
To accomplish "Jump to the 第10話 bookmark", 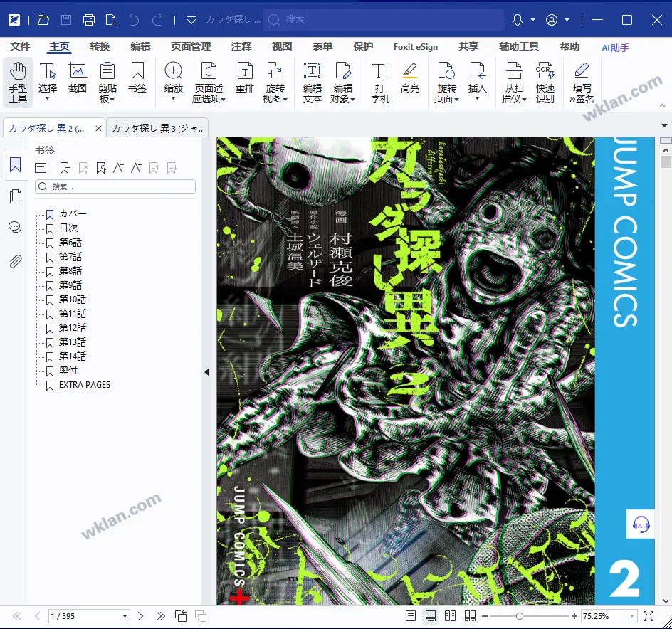I will point(73,299).
